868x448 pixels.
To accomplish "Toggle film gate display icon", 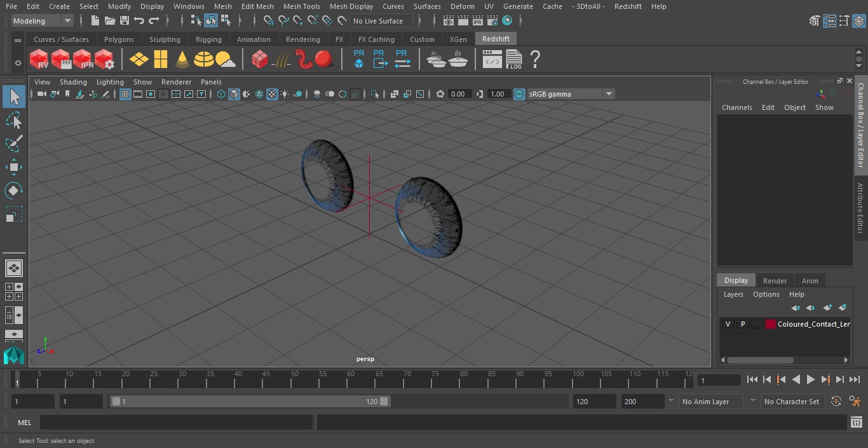I will coord(138,94).
